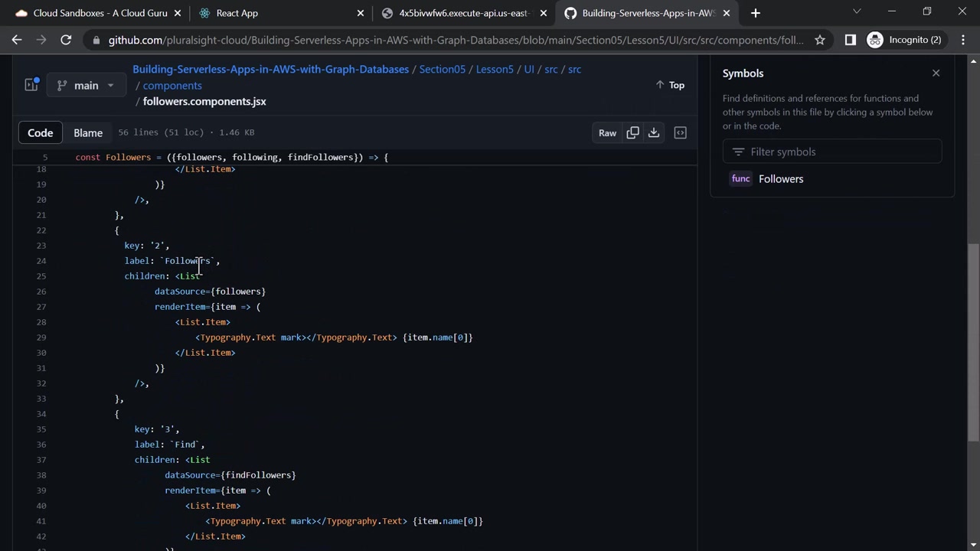Go back to previous page
The image size is (980, 551).
tap(17, 40)
